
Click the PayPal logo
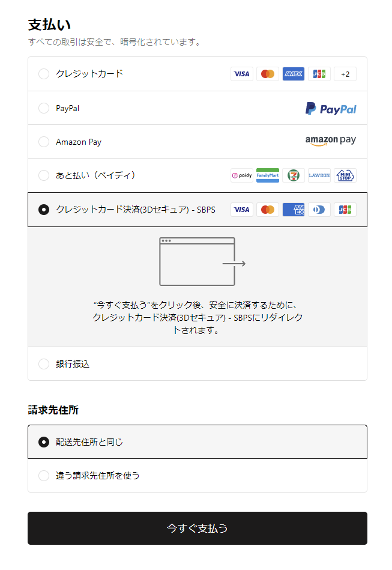[331, 109]
